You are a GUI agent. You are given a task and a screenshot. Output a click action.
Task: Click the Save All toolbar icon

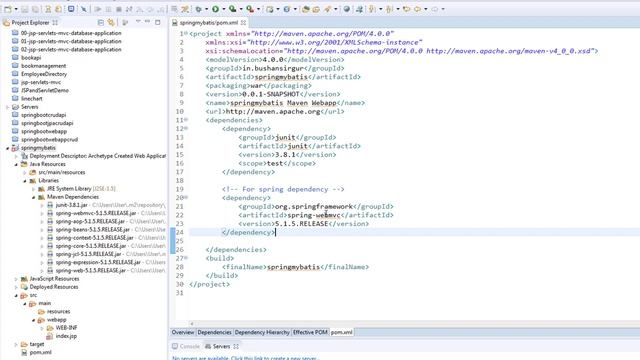pyautogui.click(x=36, y=9)
